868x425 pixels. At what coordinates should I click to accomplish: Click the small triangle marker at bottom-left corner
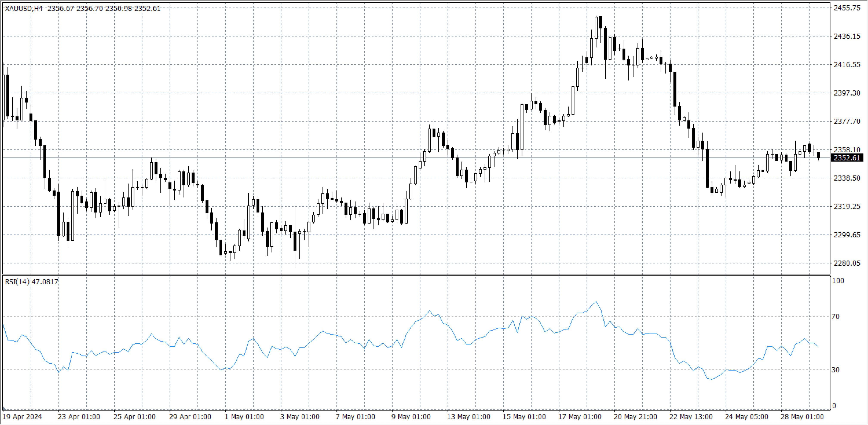click(4, 408)
